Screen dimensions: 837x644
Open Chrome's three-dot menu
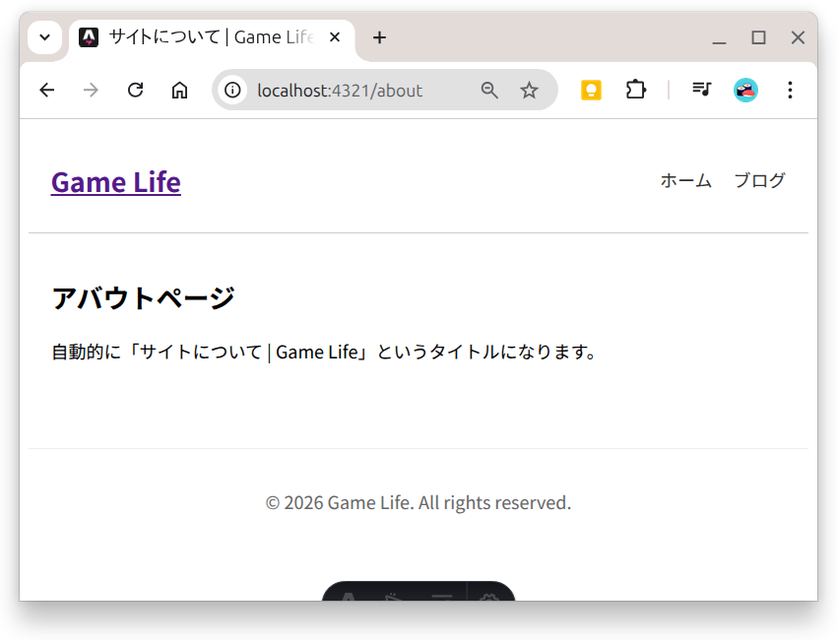[790, 91]
